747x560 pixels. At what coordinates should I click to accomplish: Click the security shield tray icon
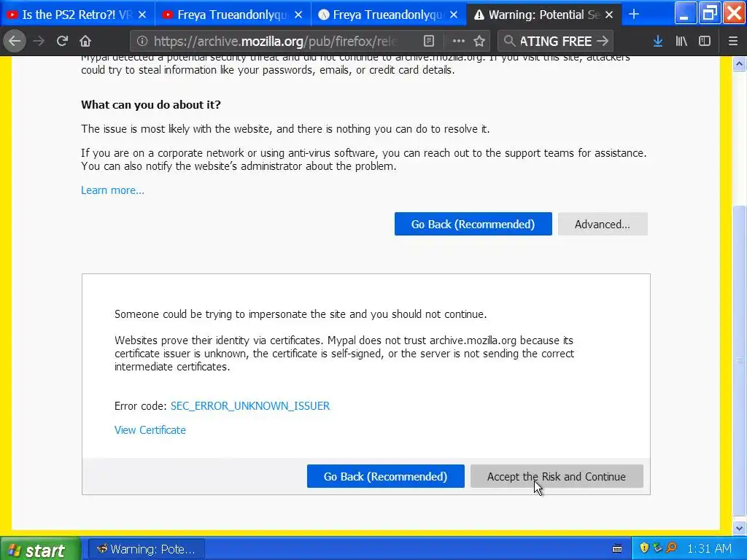coord(645,548)
